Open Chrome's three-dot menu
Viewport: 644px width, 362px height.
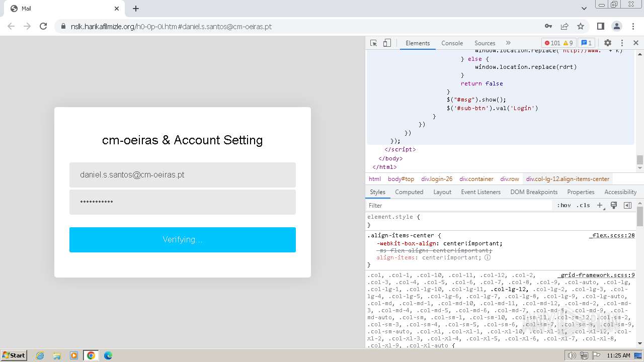pos(632,26)
